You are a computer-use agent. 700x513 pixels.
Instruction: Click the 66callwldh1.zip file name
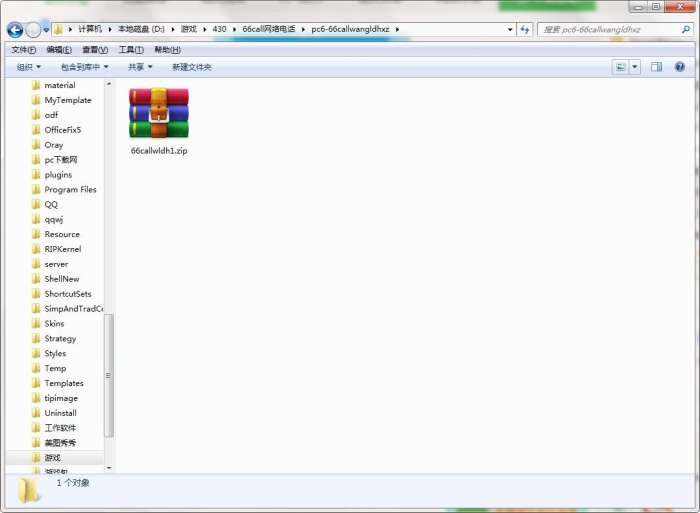(159, 151)
